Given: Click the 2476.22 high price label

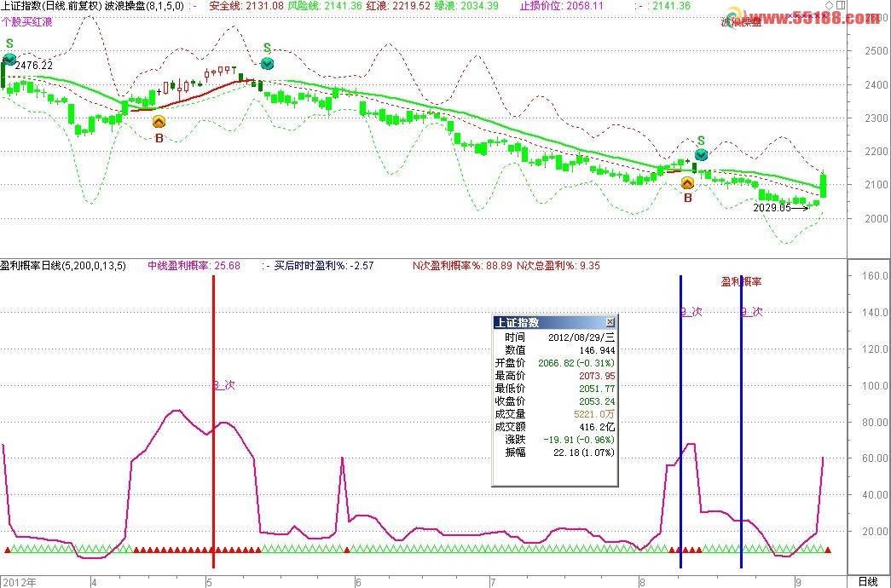Looking at the screenshot, I should point(33,66).
